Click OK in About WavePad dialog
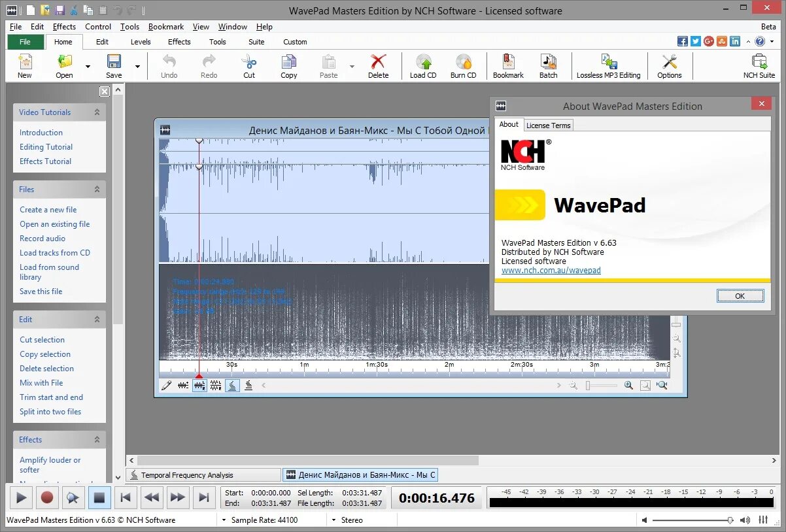This screenshot has height=532, width=786. [x=740, y=296]
